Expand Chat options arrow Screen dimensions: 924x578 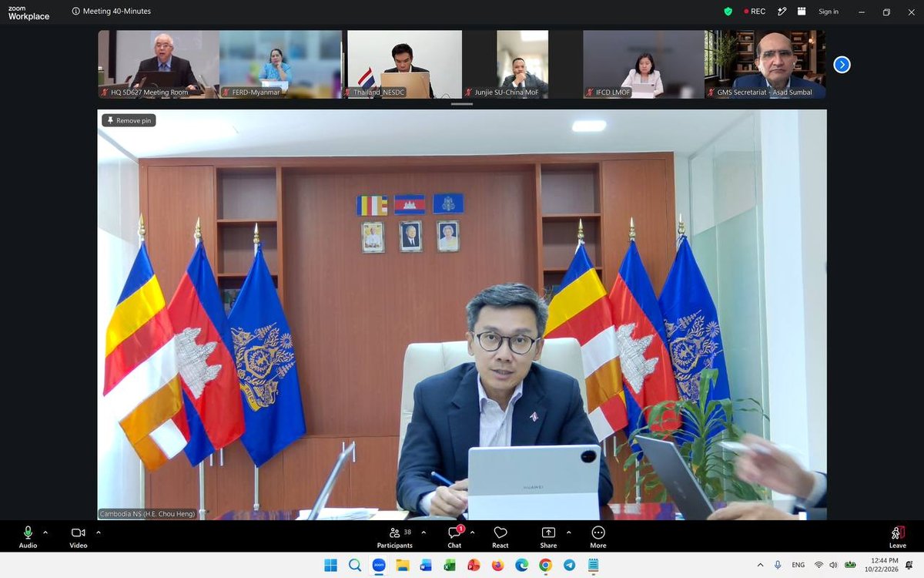[472, 532]
